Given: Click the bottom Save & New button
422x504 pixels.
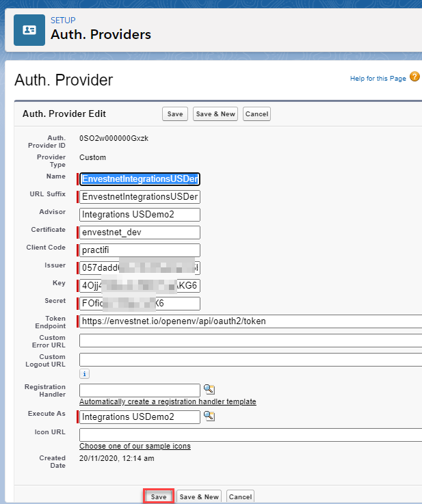Looking at the screenshot, I should (x=199, y=496).
